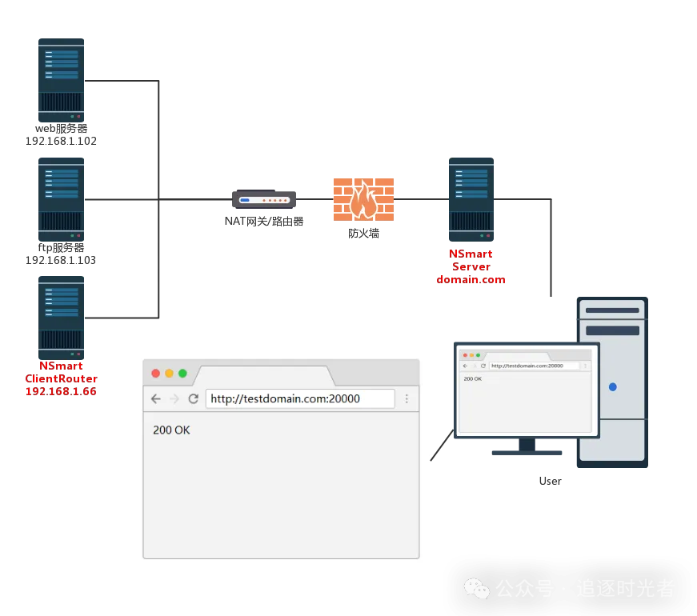This screenshot has width=697, height=616.
Task: Click the testdomain.com:20000 address bar
Action: click(300, 398)
